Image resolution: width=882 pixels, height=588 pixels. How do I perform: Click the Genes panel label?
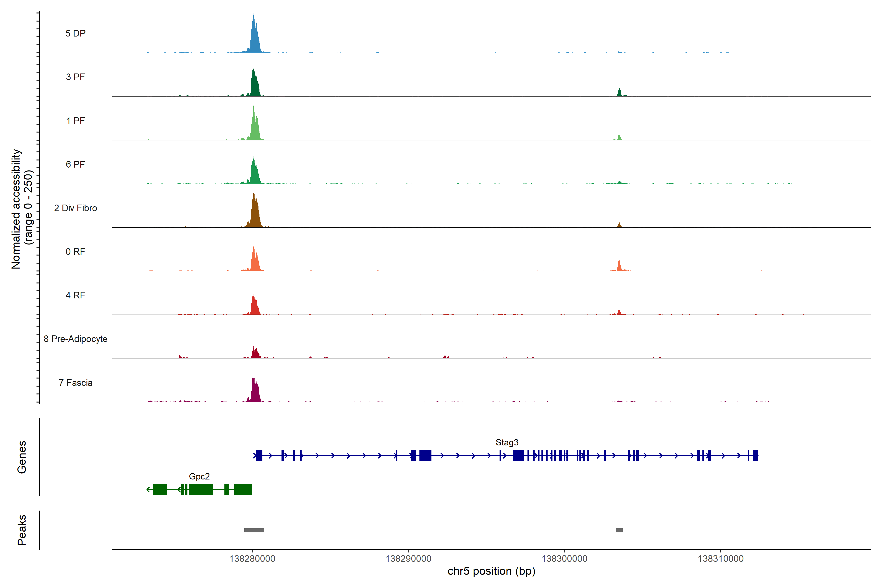point(22,457)
